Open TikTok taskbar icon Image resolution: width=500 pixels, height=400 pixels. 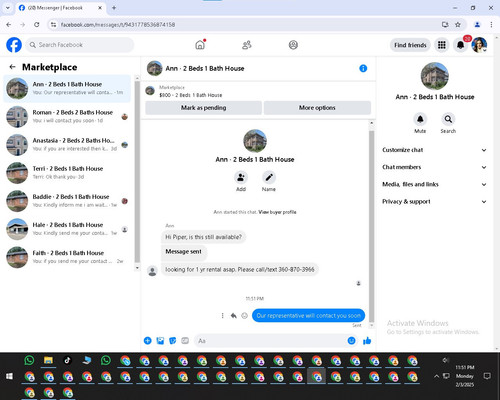tap(68, 360)
